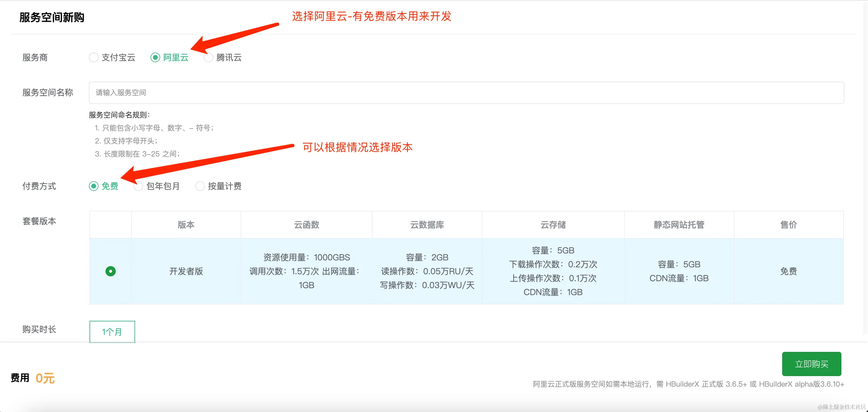Click the 服务空间新购 page title

pyautogui.click(x=52, y=17)
